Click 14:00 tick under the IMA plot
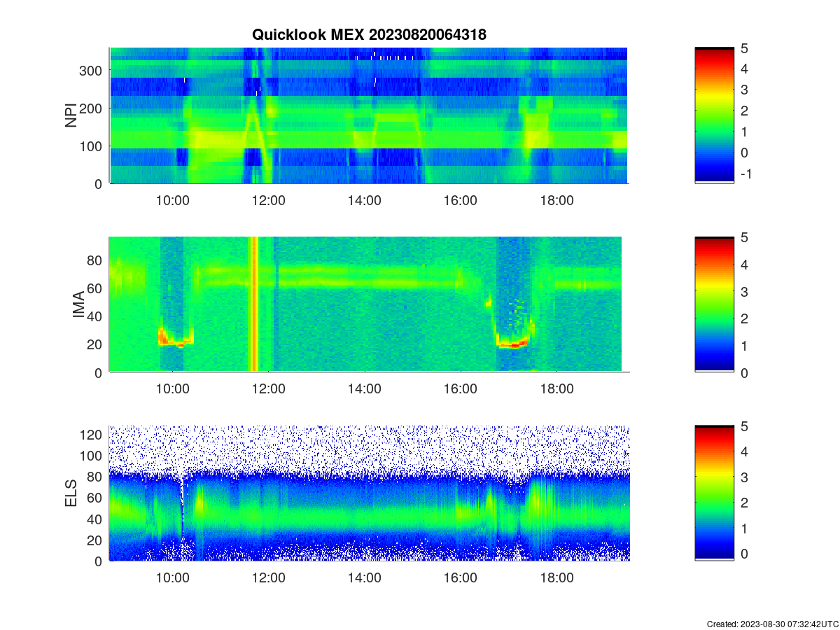The image size is (840, 630). click(x=365, y=388)
